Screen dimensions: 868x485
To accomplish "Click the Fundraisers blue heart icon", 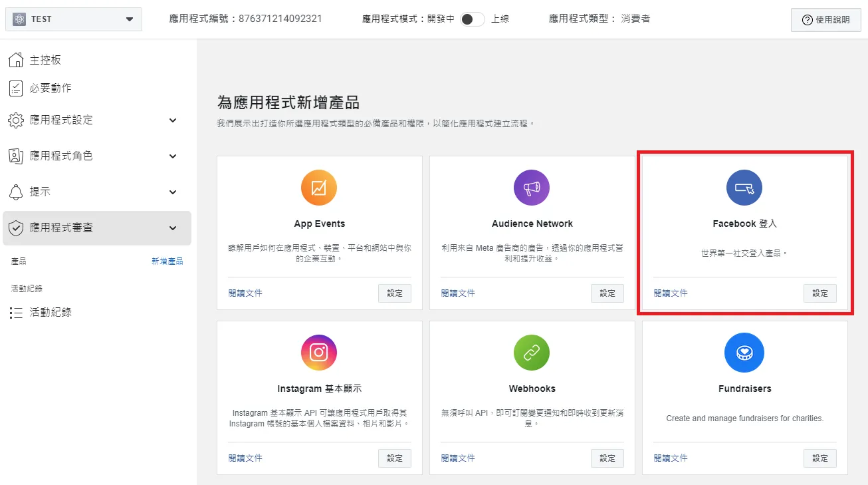I will (x=744, y=353).
